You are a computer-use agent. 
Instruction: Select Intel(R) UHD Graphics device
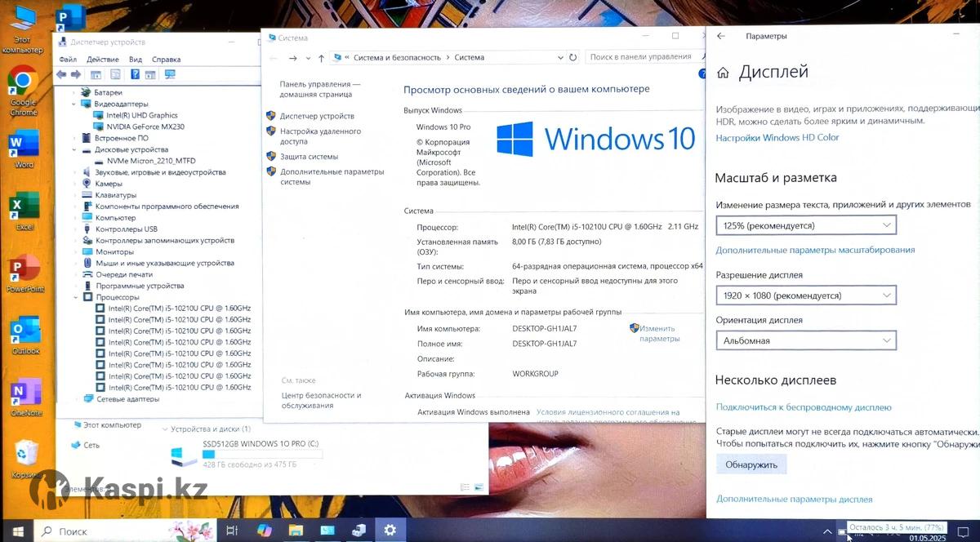point(142,115)
